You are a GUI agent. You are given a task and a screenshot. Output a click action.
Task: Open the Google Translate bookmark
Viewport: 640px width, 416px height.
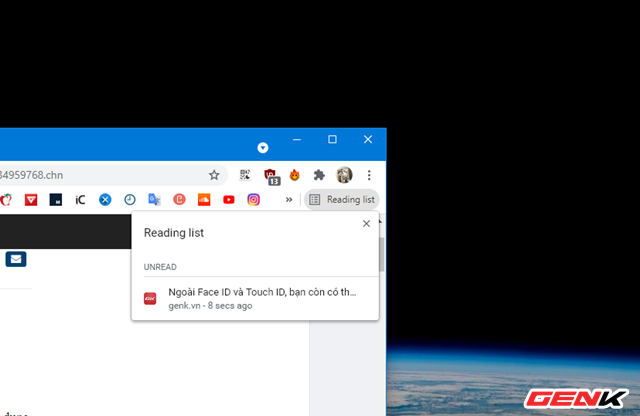click(x=155, y=200)
